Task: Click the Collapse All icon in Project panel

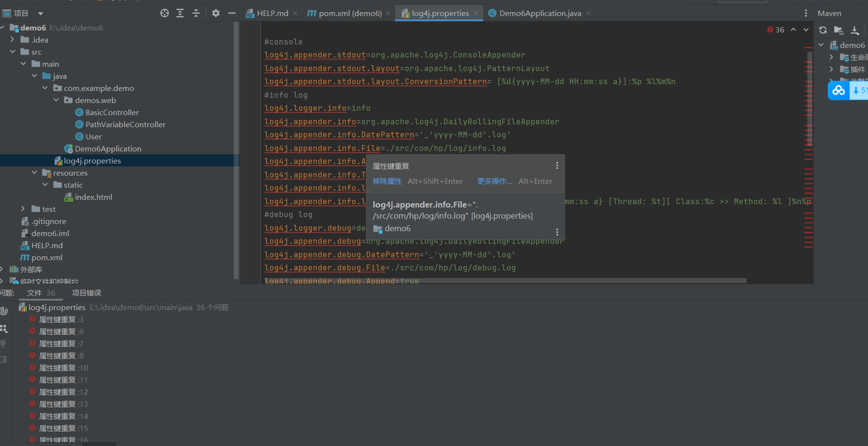Action: coord(196,14)
